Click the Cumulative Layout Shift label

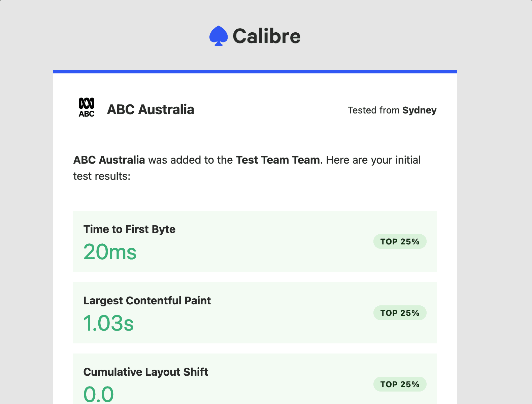pyautogui.click(x=145, y=372)
